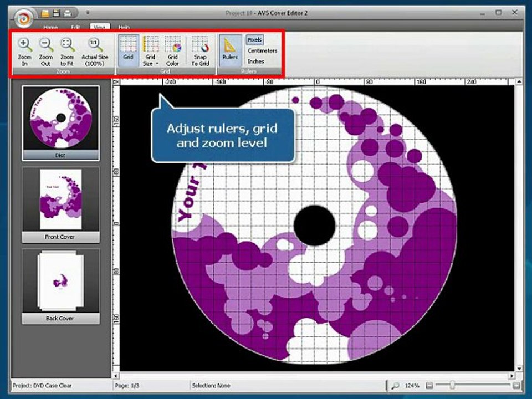Click the AVS application logo button
Viewport: 532px width, 399px height.
24,18
